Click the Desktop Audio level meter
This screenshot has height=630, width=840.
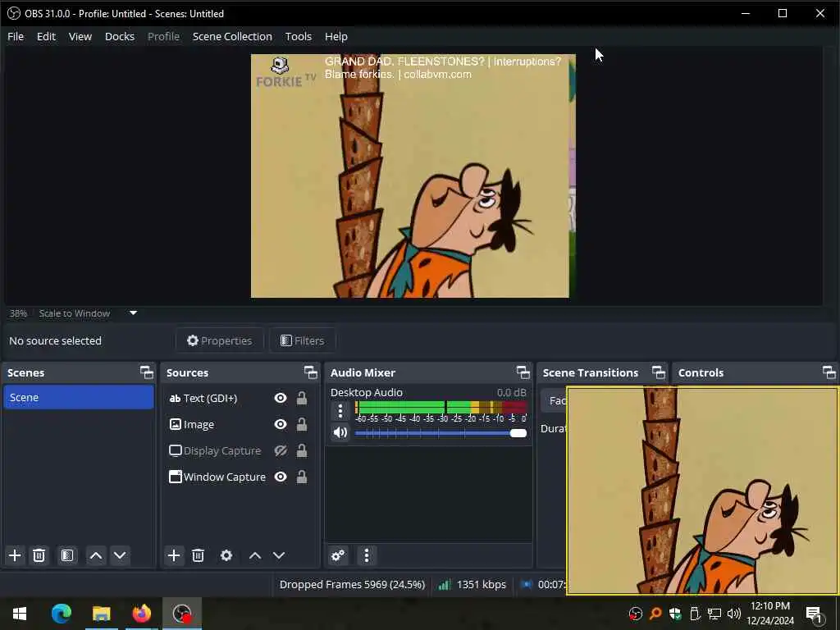tap(441, 407)
